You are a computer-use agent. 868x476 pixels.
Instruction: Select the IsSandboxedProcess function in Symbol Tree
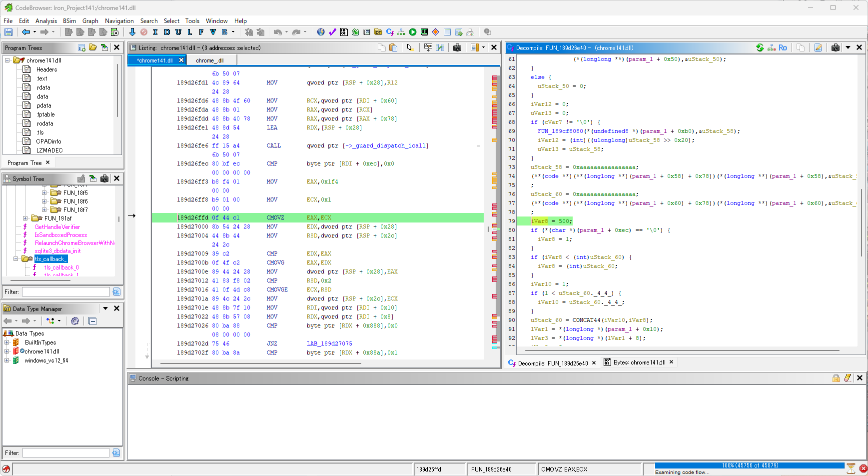(x=60, y=235)
